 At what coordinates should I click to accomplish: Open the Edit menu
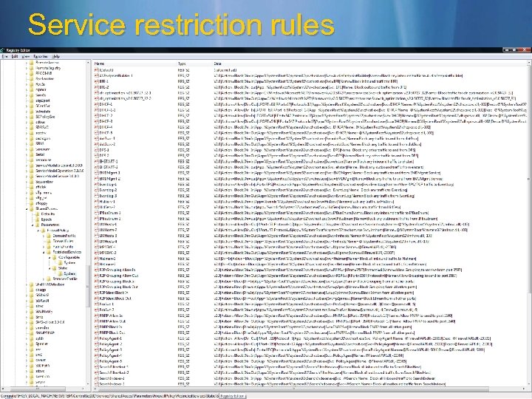(15, 56)
